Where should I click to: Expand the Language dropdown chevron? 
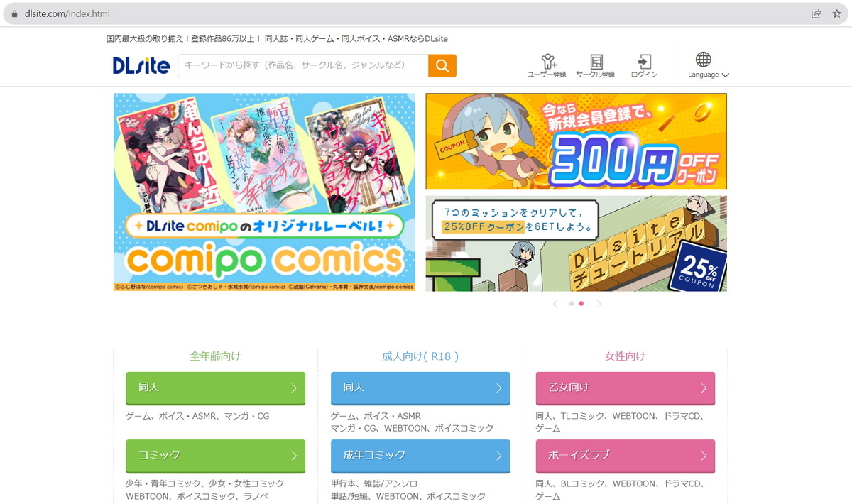click(x=725, y=75)
